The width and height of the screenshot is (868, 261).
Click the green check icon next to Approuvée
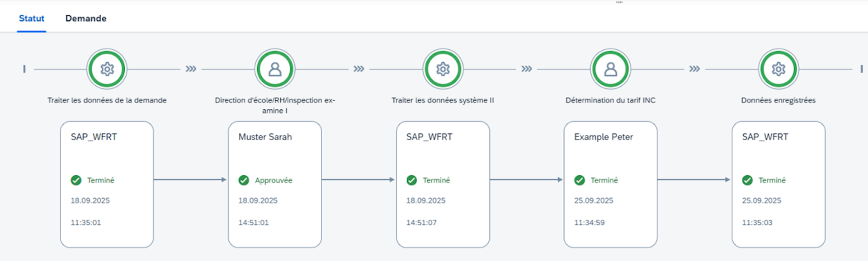(244, 180)
